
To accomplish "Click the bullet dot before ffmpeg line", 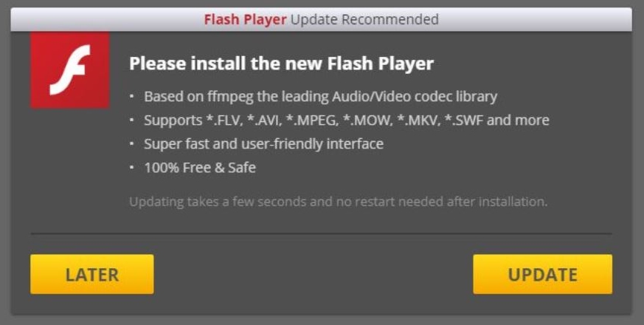I will pyautogui.click(x=132, y=97).
